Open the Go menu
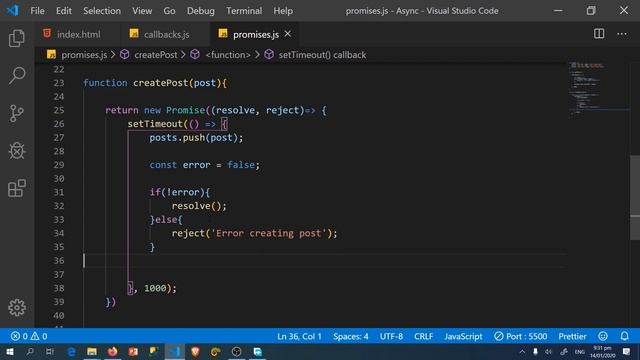Viewport: 640px width, 360px height. coord(169,11)
